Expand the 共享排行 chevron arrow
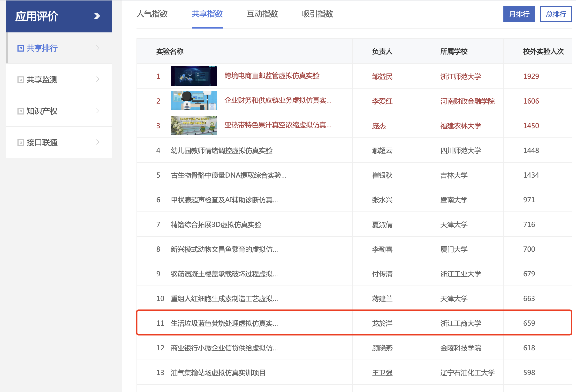576x392 pixels. point(98,48)
